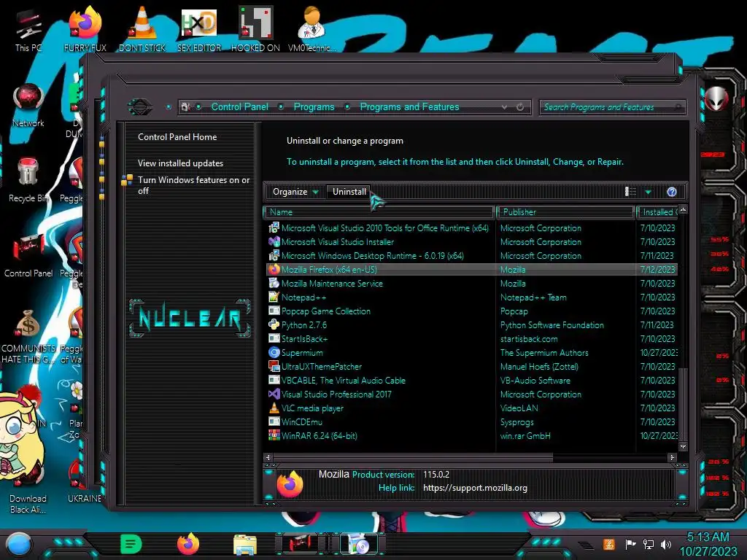The height and width of the screenshot is (560, 747).
Task: Click the network tray icon
Action: pos(649,544)
